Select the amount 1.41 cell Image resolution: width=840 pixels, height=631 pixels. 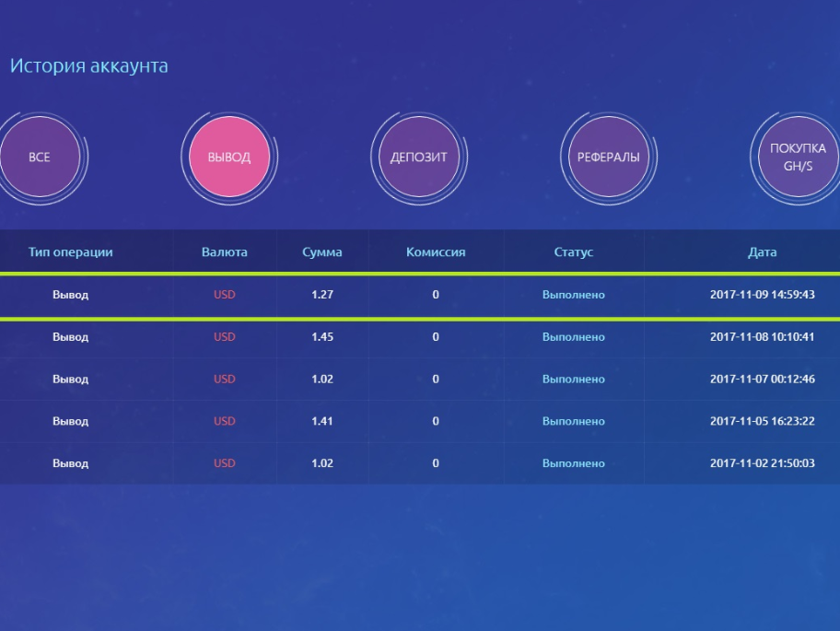point(322,421)
